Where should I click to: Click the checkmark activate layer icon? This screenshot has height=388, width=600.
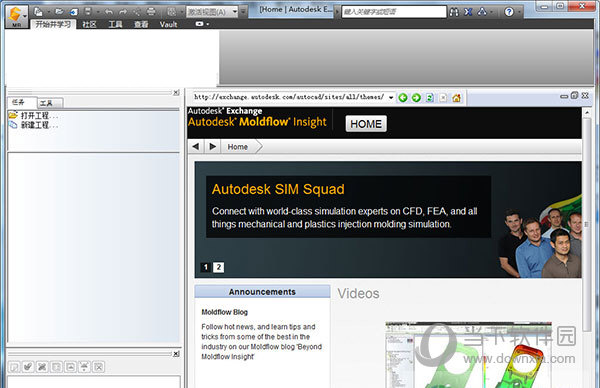28,367
